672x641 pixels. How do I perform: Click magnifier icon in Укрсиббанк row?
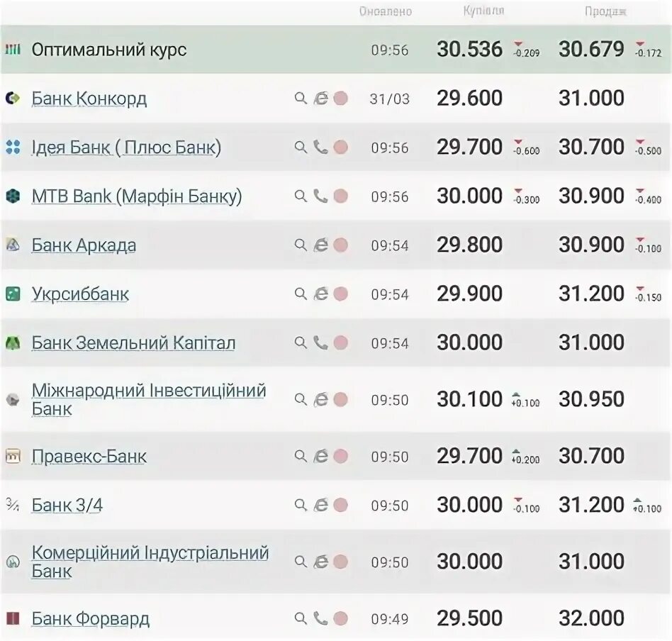[x=301, y=294]
